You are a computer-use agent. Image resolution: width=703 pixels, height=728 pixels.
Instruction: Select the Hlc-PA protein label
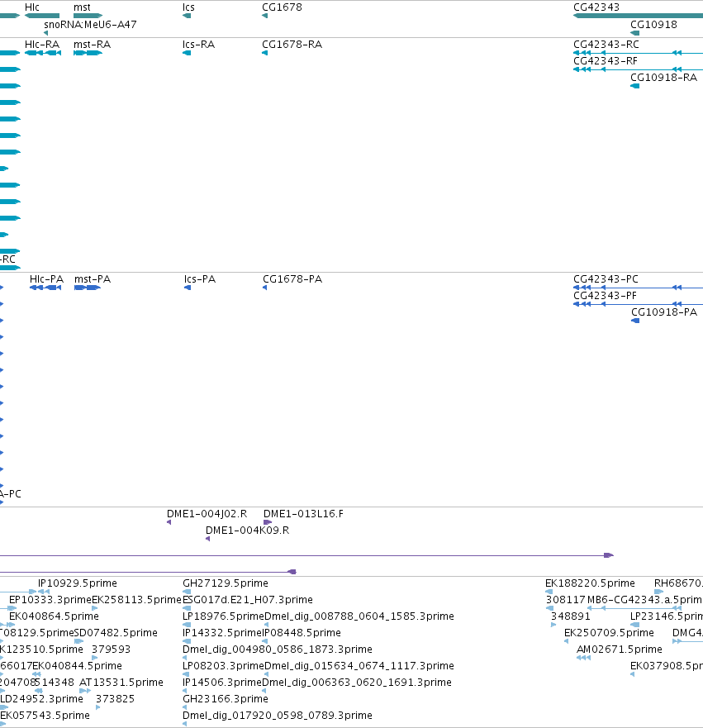click(46, 279)
